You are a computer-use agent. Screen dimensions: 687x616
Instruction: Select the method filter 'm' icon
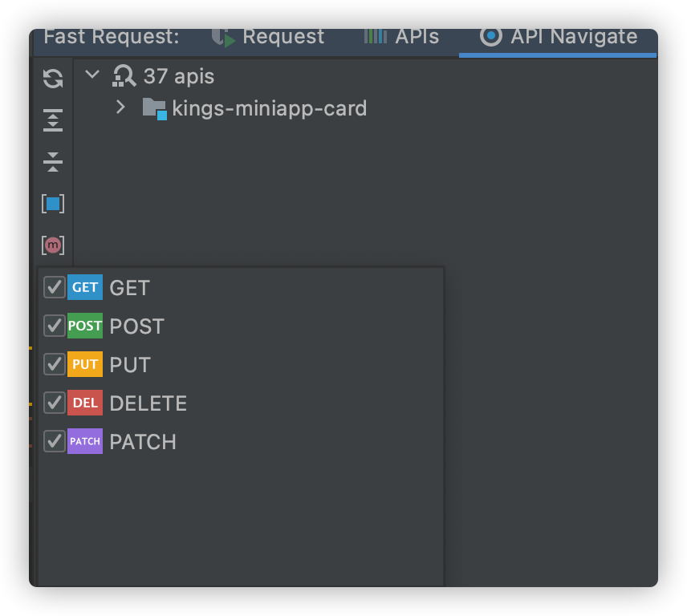pos(52,245)
